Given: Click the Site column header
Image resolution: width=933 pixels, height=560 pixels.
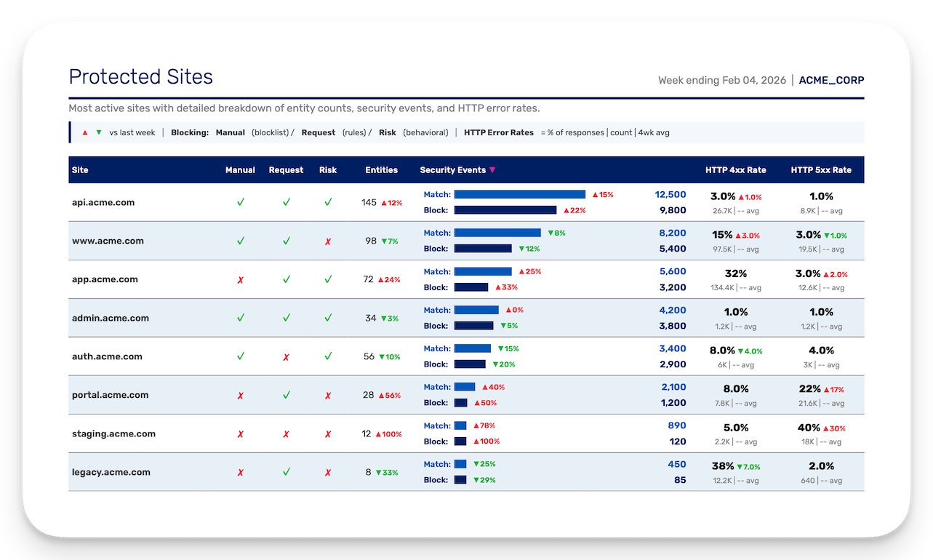Looking at the screenshot, I should (x=80, y=170).
